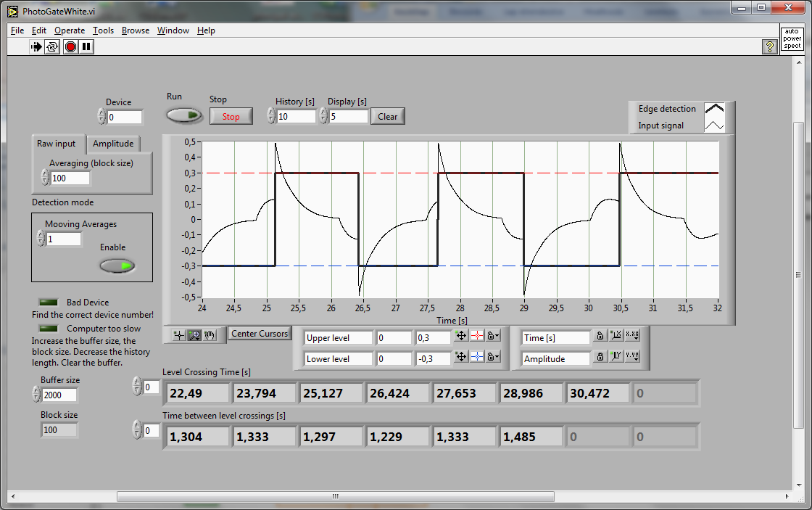Click the Run Continuously toolbar icon

tap(52, 47)
